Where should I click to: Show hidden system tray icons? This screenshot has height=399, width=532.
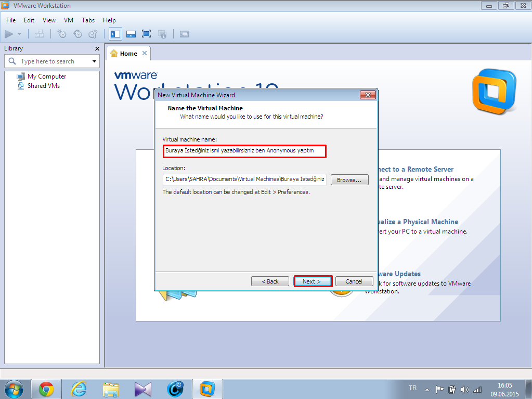tap(427, 390)
